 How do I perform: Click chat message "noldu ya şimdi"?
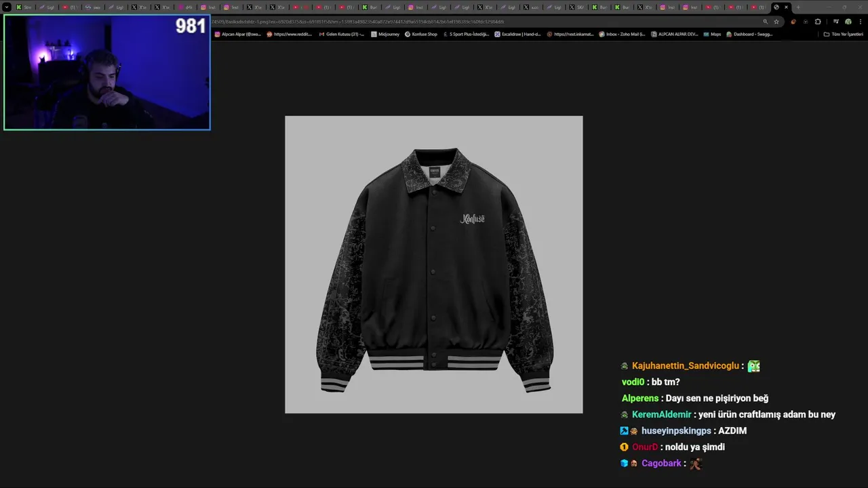pyautogui.click(x=695, y=447)
